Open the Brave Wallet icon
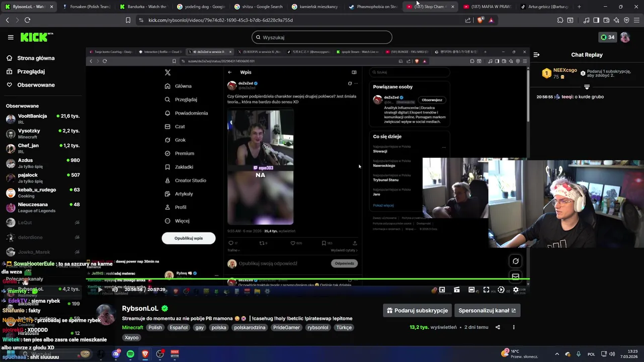This screenshot has width=644, height=362. pos(606,20)
